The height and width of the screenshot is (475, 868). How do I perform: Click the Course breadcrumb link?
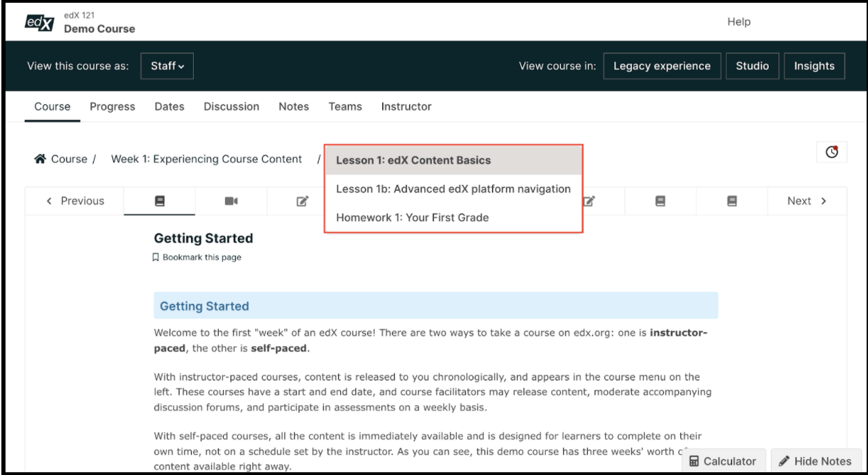click(69, 159)
